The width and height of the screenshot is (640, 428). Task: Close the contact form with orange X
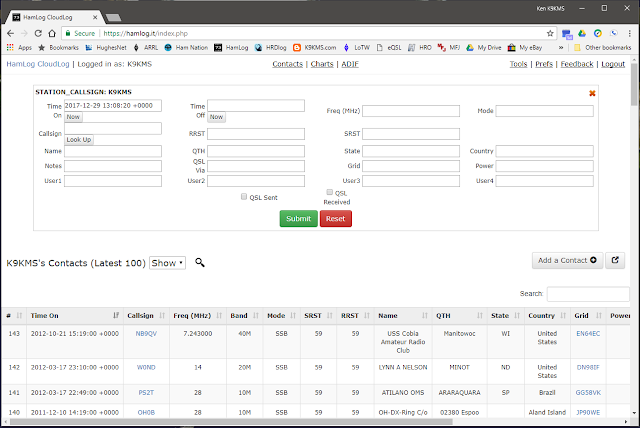[x=592, y=93]
